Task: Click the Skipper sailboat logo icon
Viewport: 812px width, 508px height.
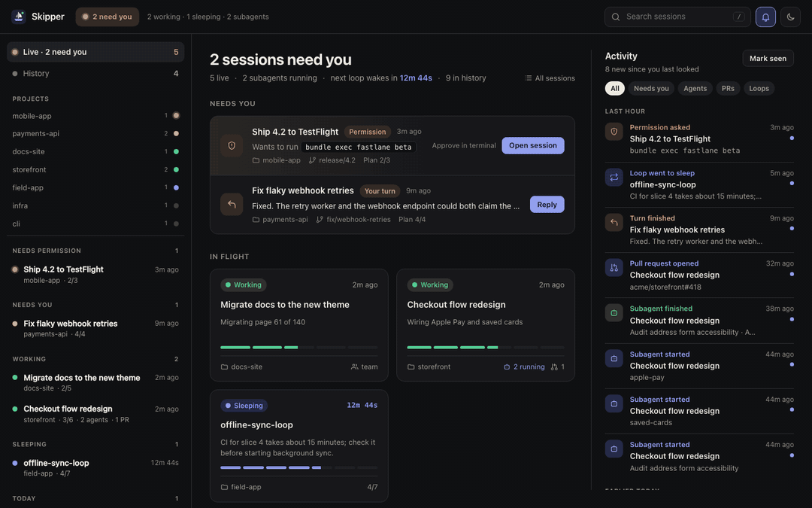Action: (x=19, y=17)
